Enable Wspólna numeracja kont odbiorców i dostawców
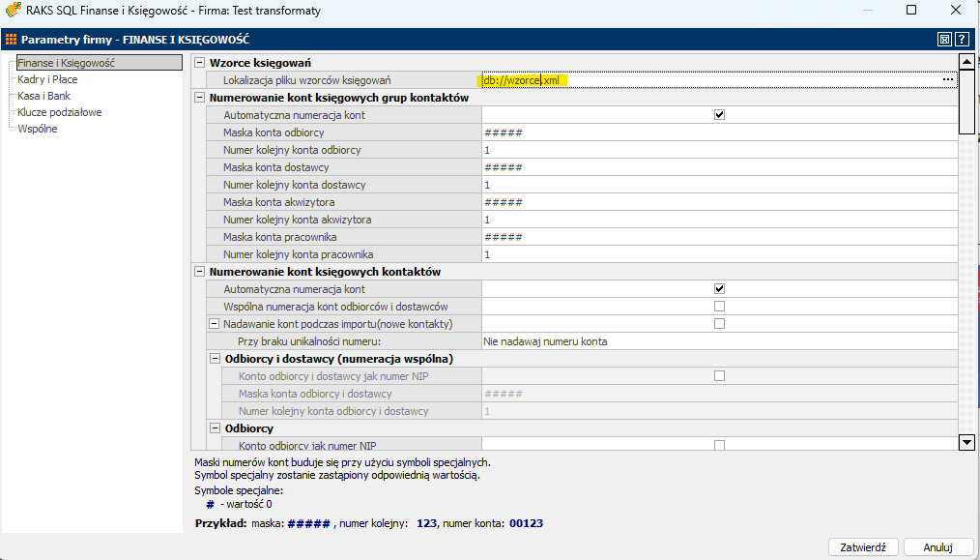The image size is (980, 560). 719,307
